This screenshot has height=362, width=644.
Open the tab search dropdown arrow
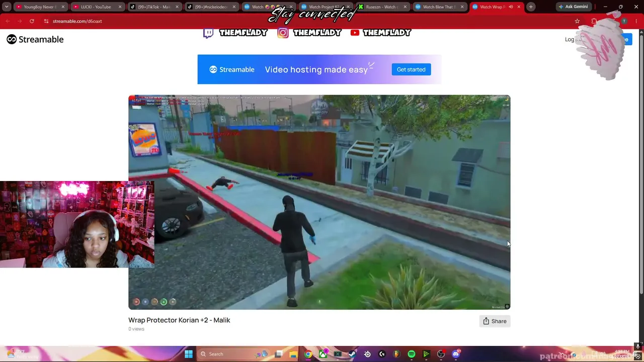click(7, 7)
